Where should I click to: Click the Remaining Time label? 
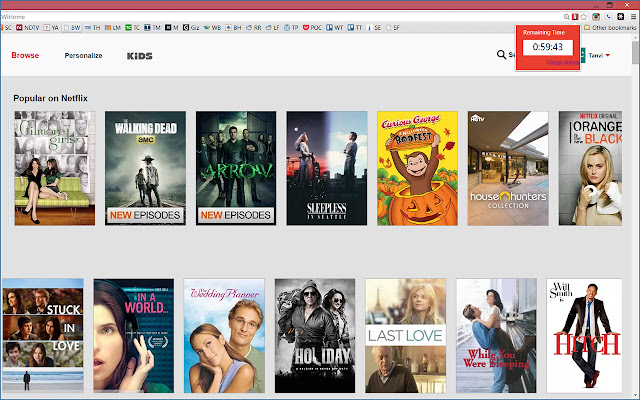coord(544,33)
